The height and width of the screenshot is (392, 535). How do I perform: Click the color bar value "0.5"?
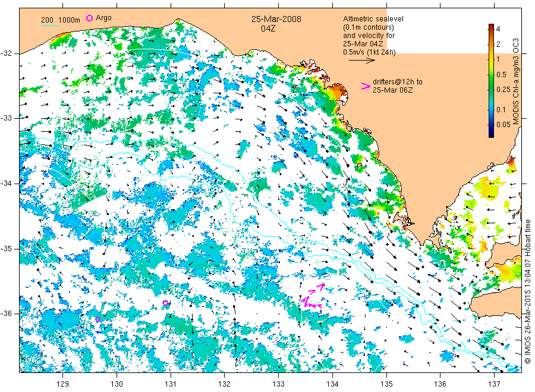pos(501,75)
